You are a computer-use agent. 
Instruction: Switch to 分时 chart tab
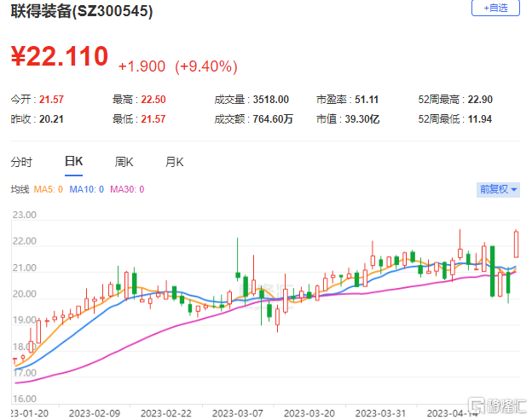pos(21,162)
